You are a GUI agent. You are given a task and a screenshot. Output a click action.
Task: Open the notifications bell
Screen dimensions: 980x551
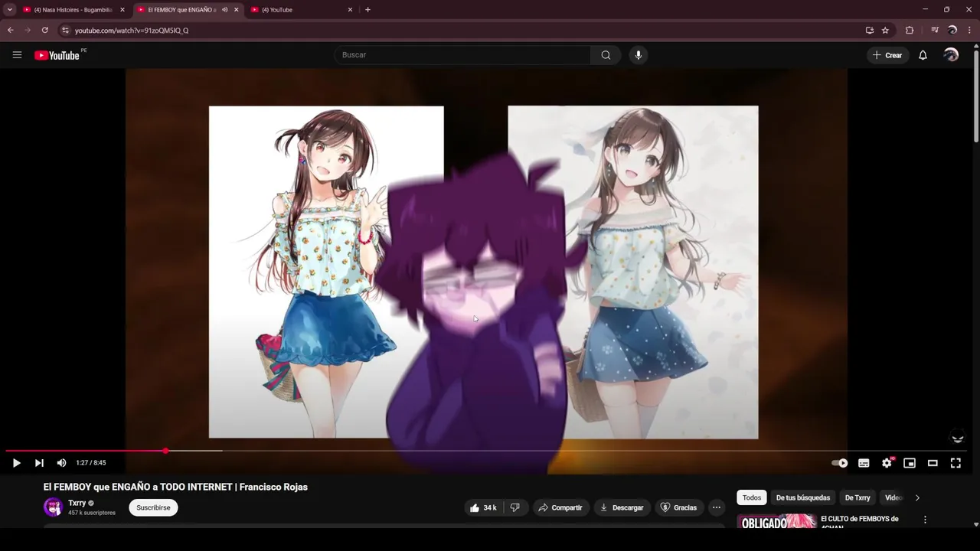[923, 55]
